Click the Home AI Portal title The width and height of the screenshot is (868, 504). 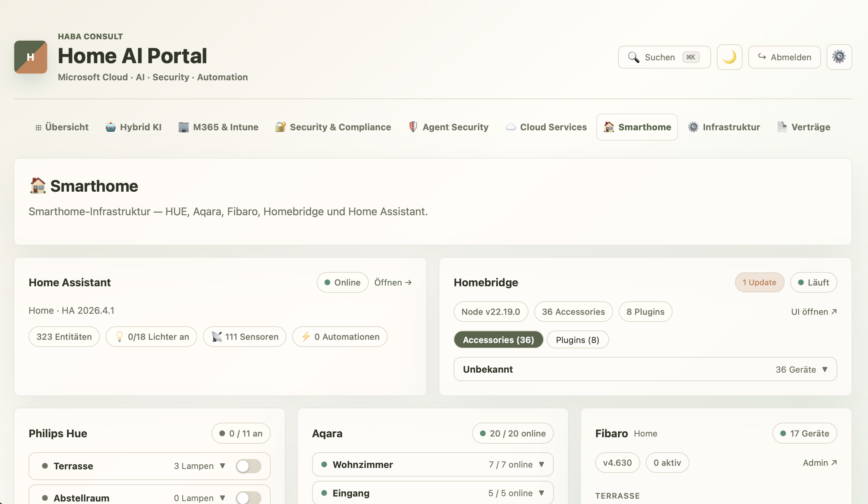(132, 56)
